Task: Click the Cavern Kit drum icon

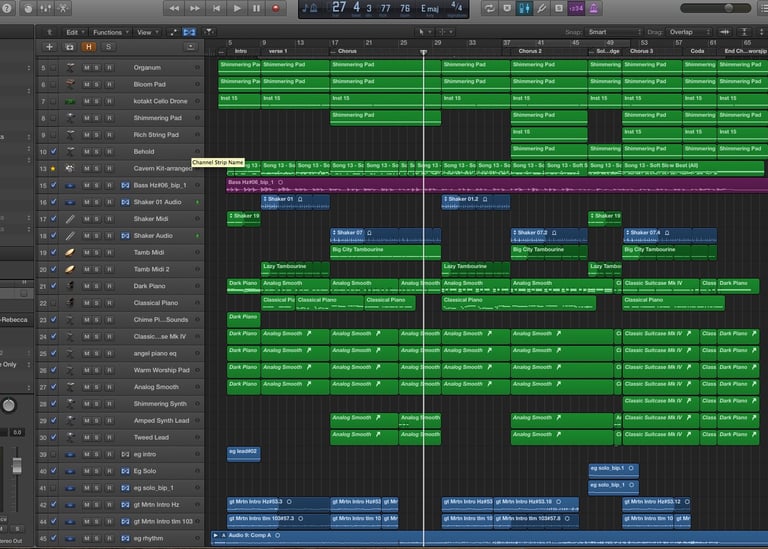Action: click(70, 169)
